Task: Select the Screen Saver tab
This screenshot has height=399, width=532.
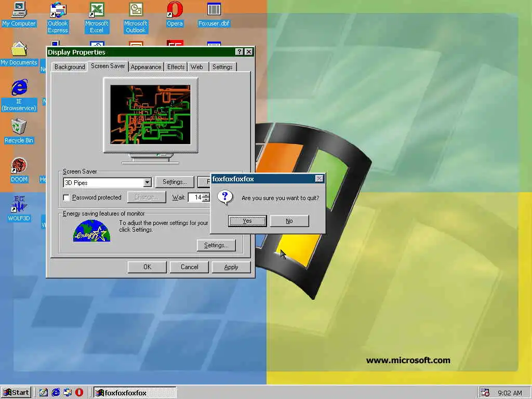Action: [x=108, y=66]
